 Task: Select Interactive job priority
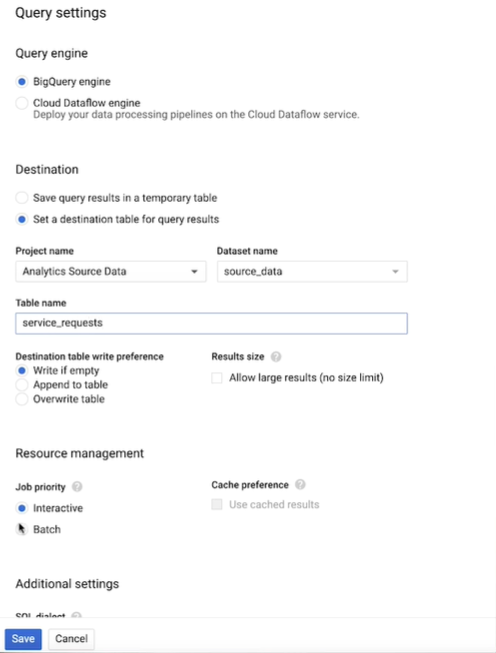click(22, 508)
